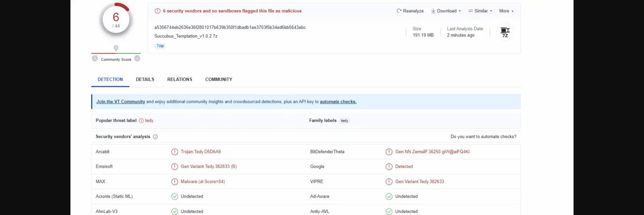Open the Relations tab

[x=179, y=80]
